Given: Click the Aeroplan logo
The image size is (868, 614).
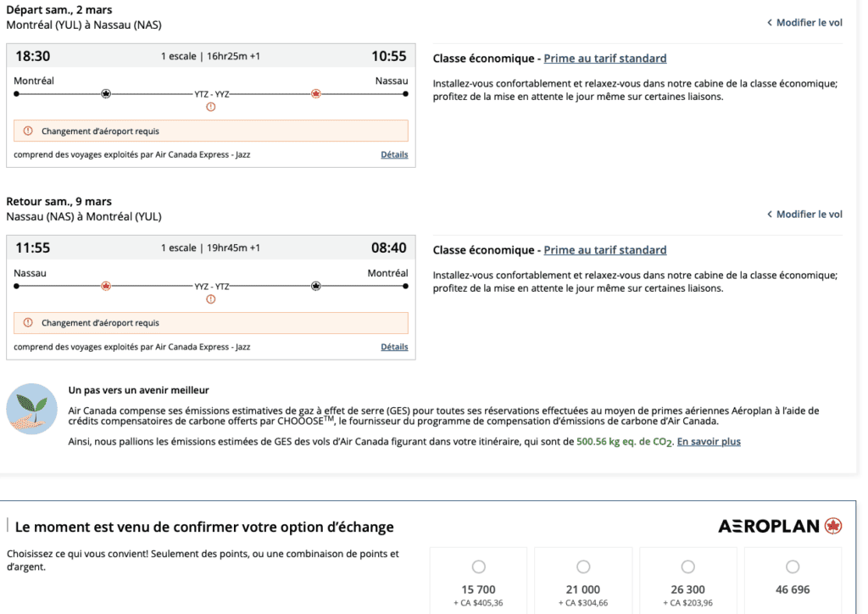Looking at the screenshot, I should click(780, 526).
